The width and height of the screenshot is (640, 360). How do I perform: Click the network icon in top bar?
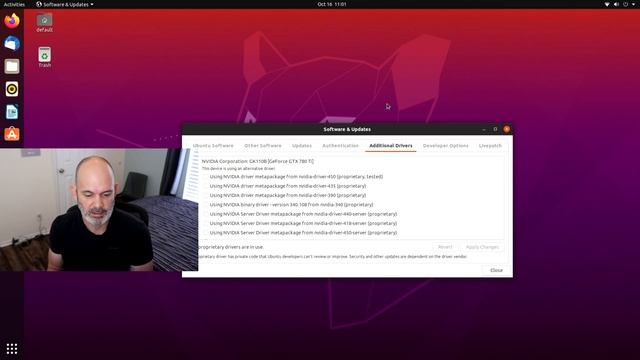[607, 4]
